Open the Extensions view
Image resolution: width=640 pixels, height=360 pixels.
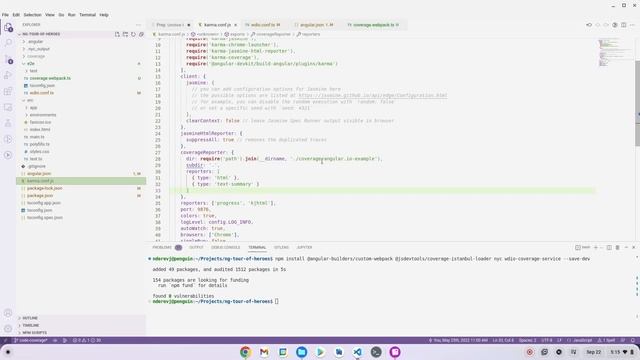pos(8,91)
